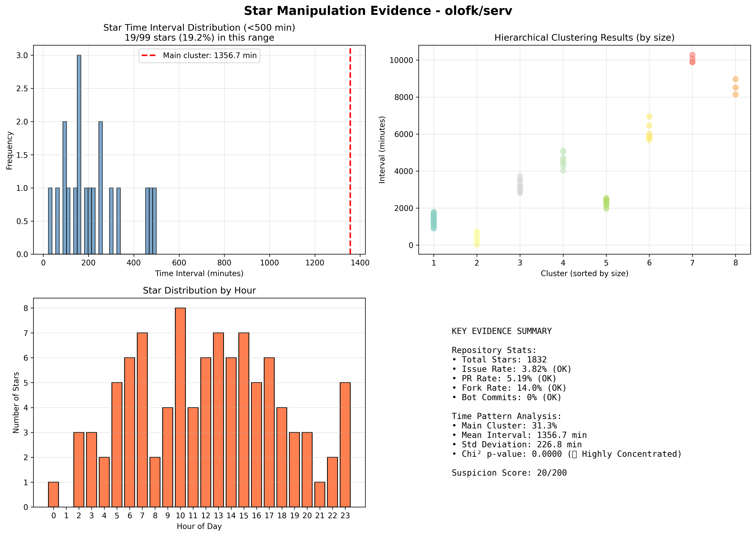Viewport: 756px width, 536px height.
Task: Click the "Frequency" y-axis label
Action: click(9, 151)
